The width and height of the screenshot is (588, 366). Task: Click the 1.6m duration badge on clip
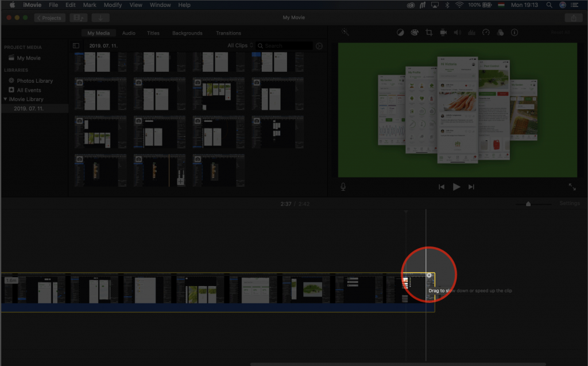11,280
